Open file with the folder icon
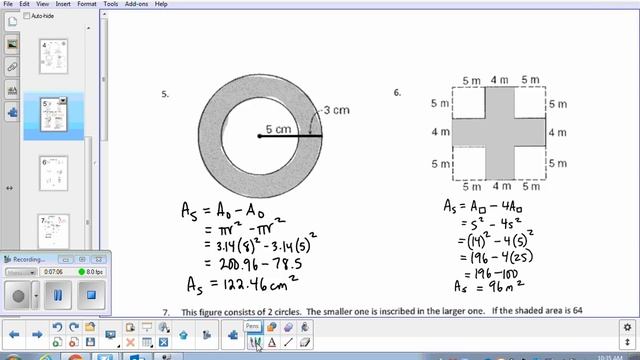The width and height of the screenshot is (640, 360). (x=90, y=327)
